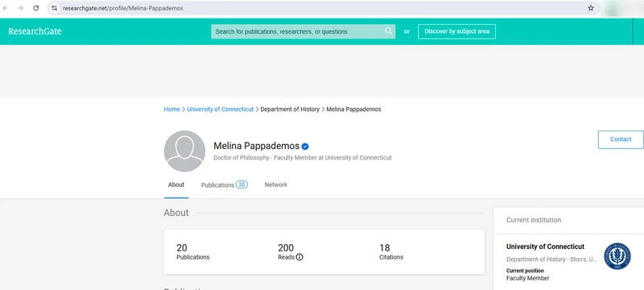Screen dimensions: 644x290
Task: Open the Home breadcrumb link
Action: point(171,110)
